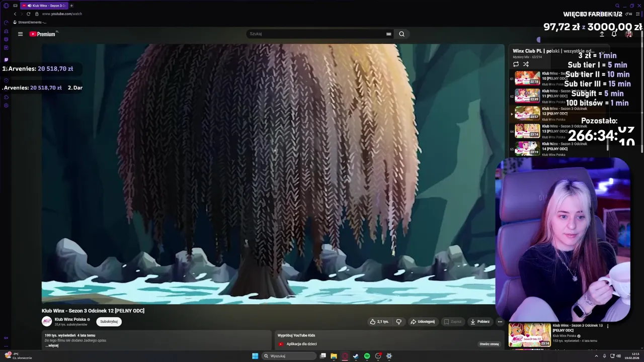Viewport: 644px width, 362px height.
Task: Open the tab islands workspace icon
Action: (16, 6)
